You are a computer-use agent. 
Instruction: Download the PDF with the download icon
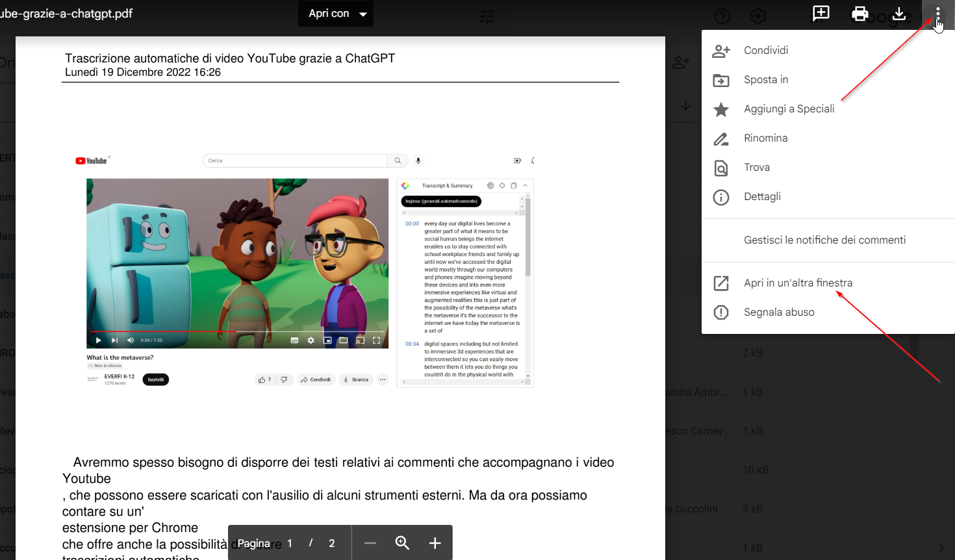[899, 14]
